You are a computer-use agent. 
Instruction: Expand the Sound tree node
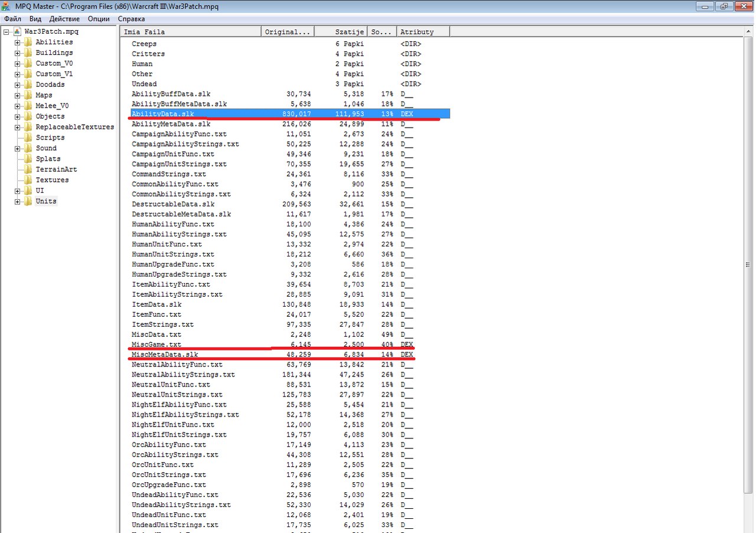tap(18, 148)
